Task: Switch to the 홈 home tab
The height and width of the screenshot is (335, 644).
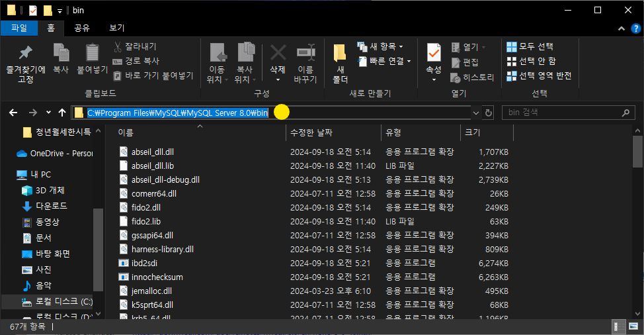Action: coord(51,28)
